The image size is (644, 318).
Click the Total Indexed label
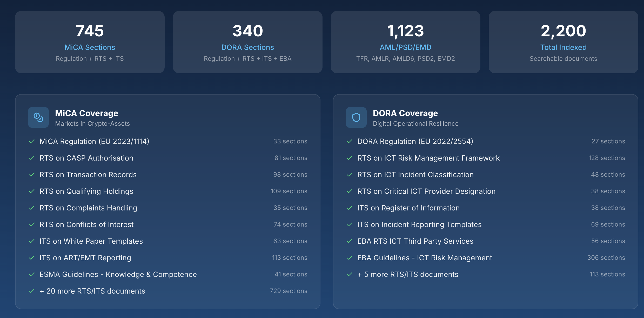coord(563,47)
